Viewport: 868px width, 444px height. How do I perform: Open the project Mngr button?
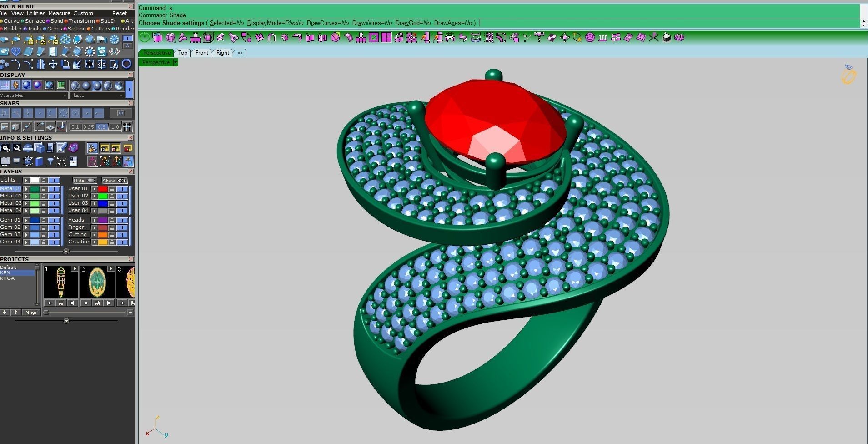point(31,313)
